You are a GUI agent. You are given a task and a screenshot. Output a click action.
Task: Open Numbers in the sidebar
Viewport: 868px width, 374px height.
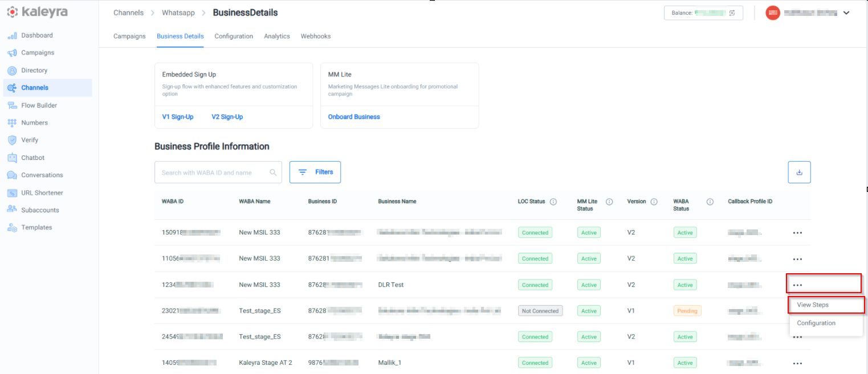pos(34,122)
